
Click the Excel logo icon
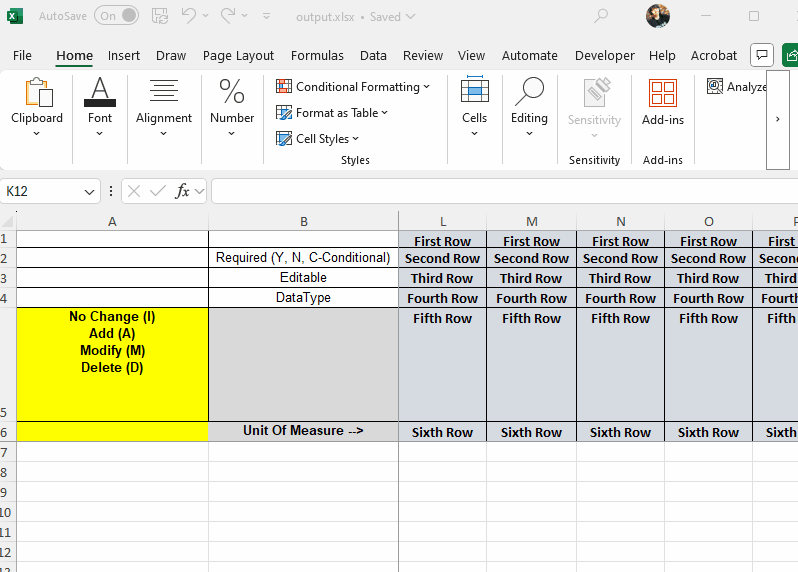pos(15,16)
